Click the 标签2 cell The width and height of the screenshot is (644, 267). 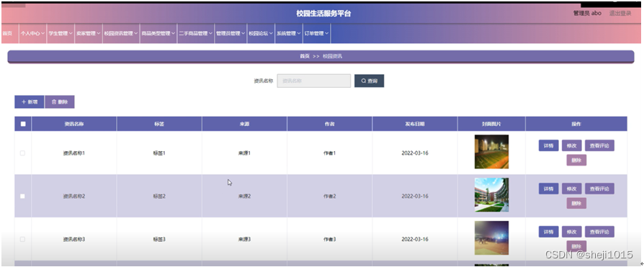(x=159, y=196)
